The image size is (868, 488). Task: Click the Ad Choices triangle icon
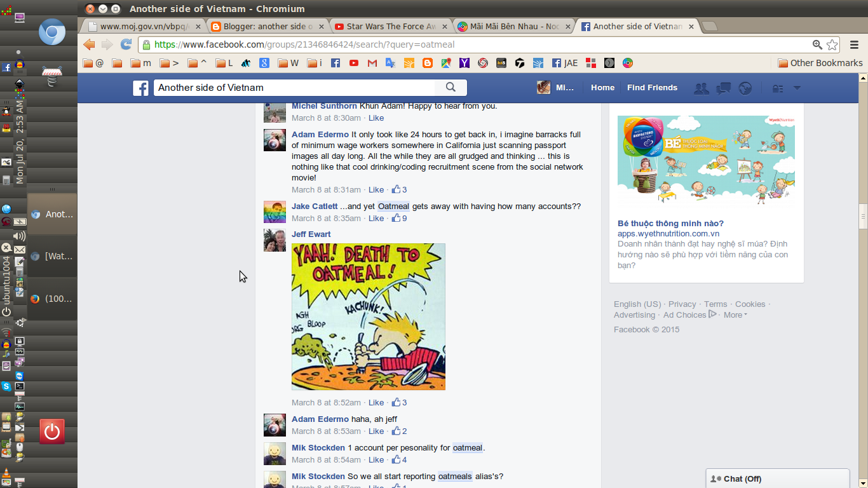pos(713,314)
